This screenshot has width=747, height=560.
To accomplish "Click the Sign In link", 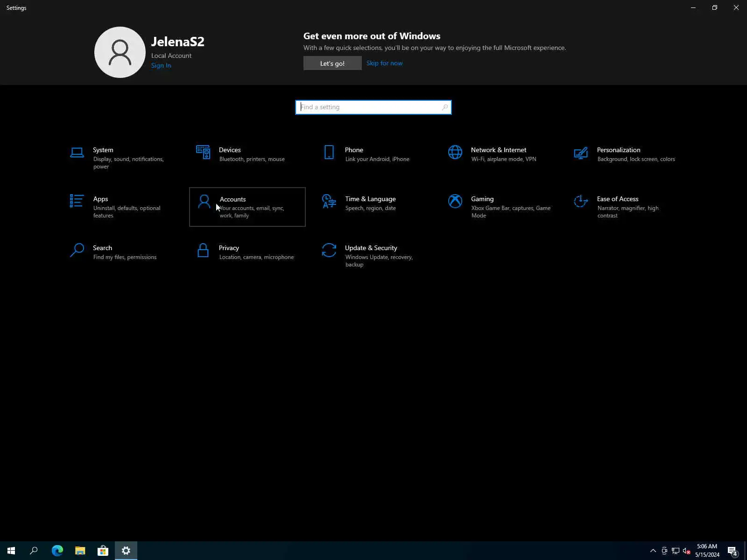I will (161, 65).
